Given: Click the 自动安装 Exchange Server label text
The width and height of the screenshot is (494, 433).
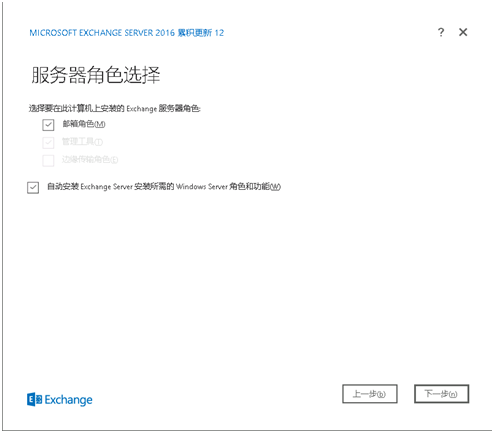Looking at the screenshot, I should tap(90, 186).
